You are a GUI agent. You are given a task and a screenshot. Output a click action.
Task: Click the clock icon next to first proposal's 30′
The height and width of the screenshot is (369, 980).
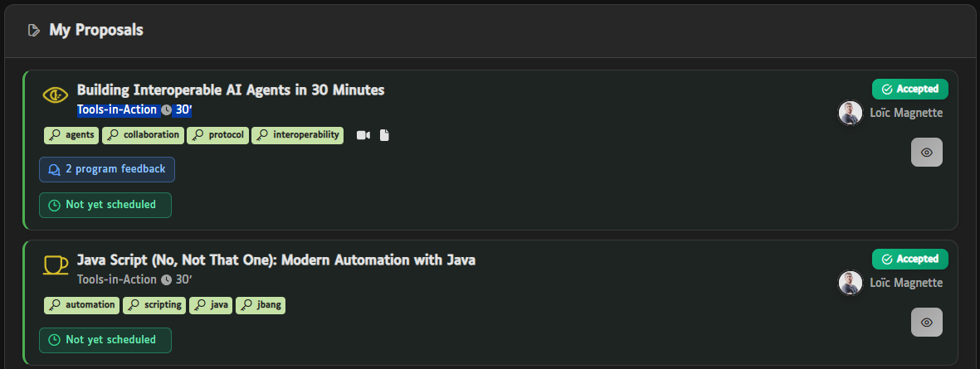(166, 110)
